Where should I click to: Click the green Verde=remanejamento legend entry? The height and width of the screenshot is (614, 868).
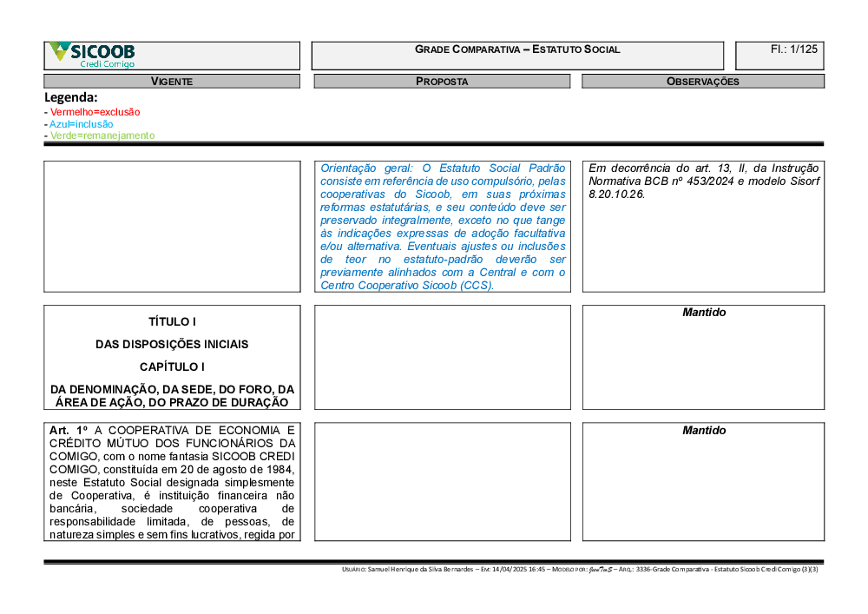coord(102,135)
